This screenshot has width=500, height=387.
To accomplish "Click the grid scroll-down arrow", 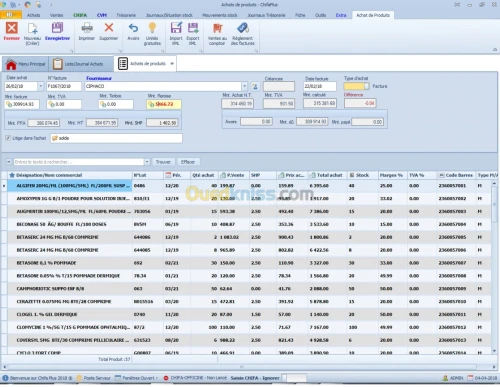I will 494,351.
